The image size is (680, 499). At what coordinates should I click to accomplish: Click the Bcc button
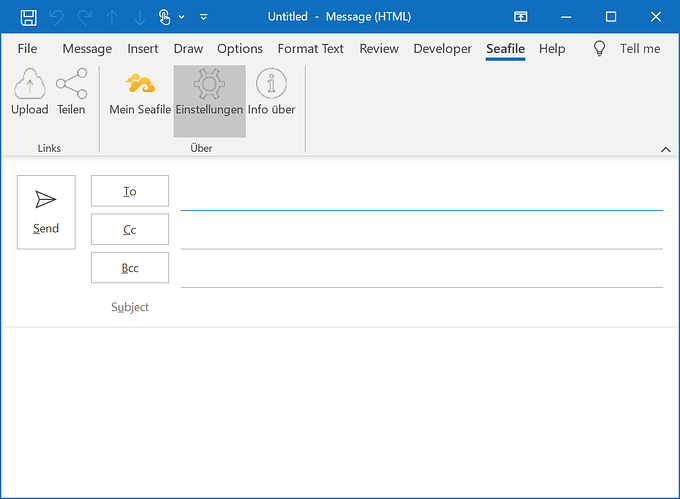tap(130, 267)
